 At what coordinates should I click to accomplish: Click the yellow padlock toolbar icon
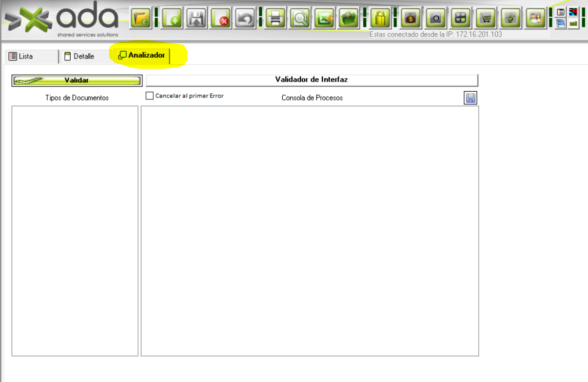pos(381,19)
